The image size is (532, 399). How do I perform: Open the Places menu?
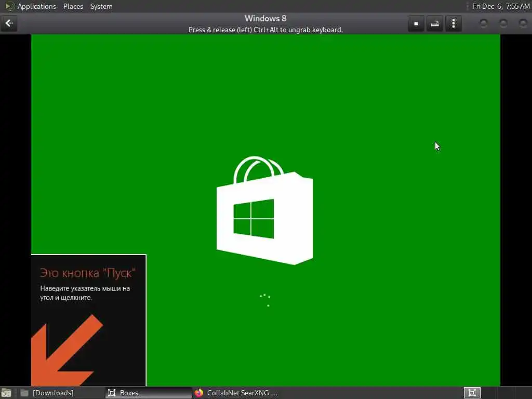[73, 6]
